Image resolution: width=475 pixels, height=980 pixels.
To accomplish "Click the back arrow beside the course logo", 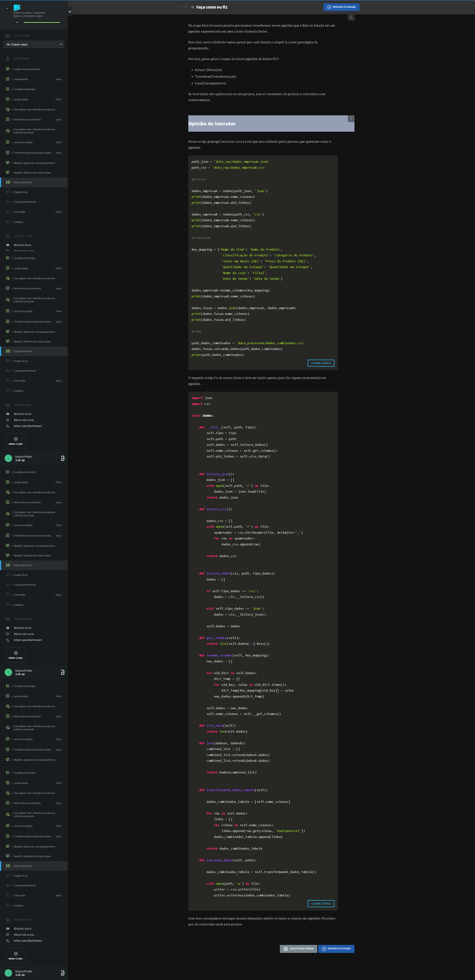I will [7, 8].
